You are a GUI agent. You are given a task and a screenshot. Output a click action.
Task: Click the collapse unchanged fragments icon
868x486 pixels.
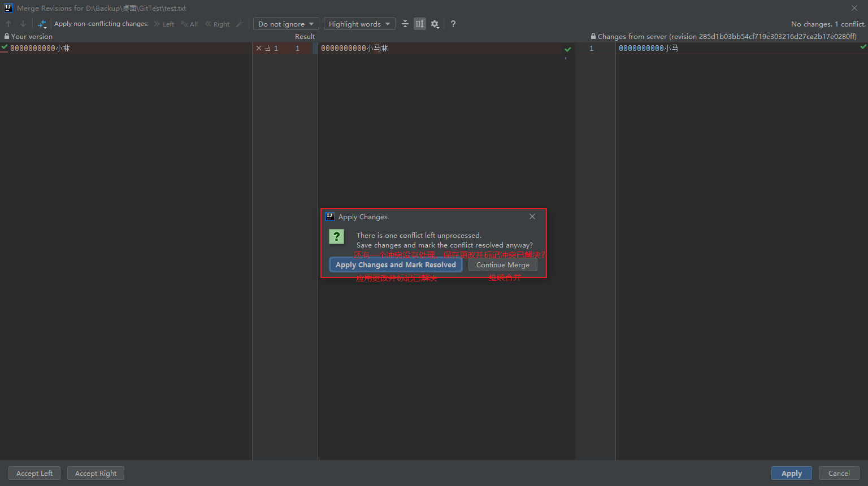405,24
